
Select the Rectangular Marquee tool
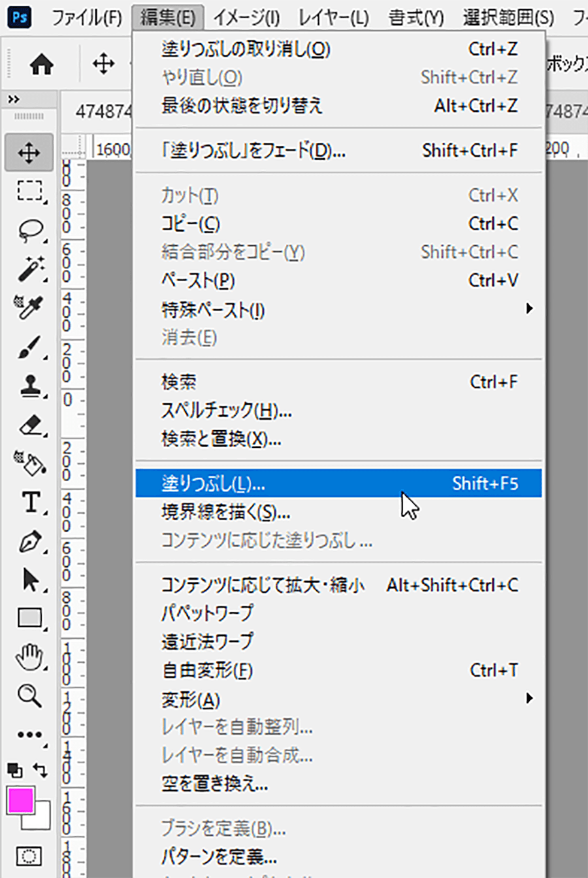coord(29,192)
